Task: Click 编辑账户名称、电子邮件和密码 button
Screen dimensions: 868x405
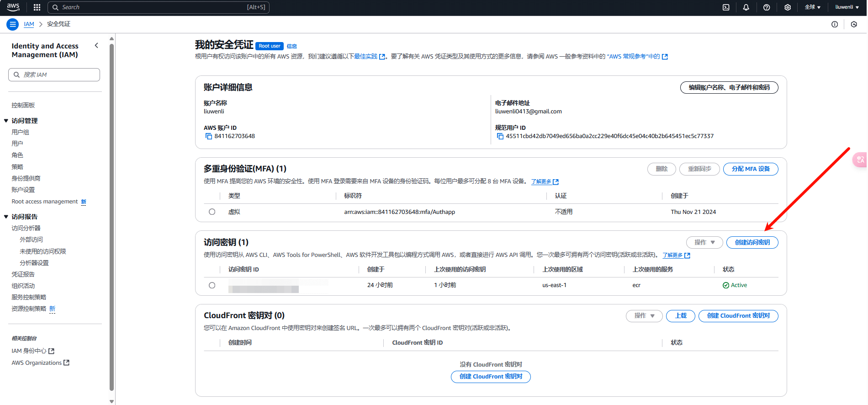Action: [x=729, y=87]
